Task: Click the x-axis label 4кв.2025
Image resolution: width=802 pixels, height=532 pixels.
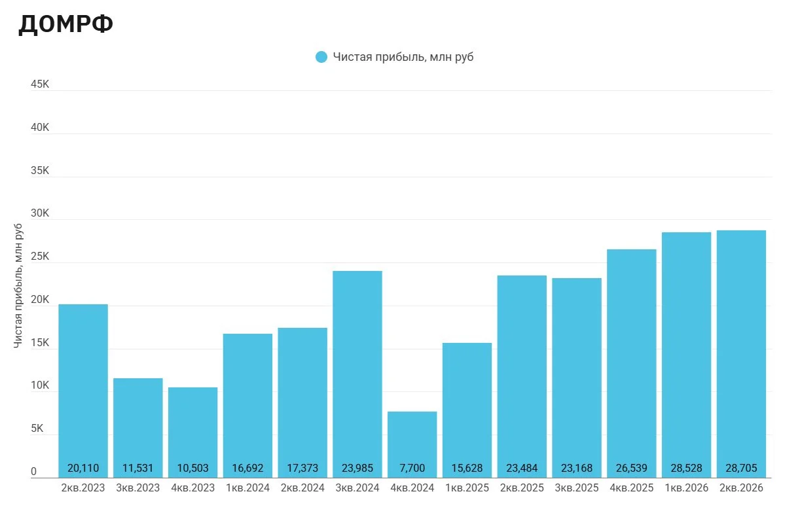Action: point(632,488)
